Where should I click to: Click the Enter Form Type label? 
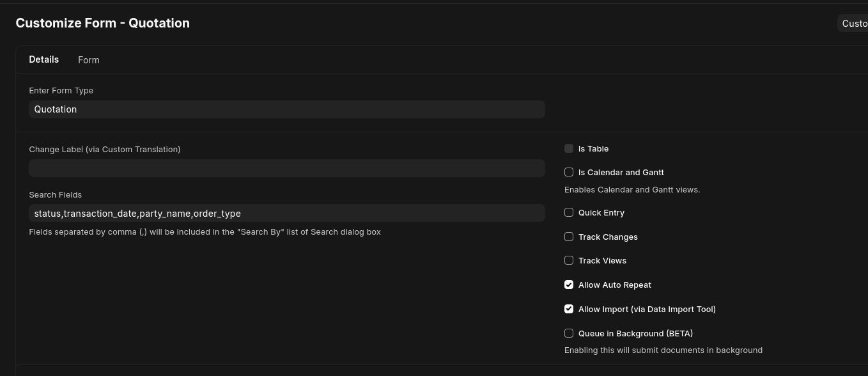pos(61,91)
